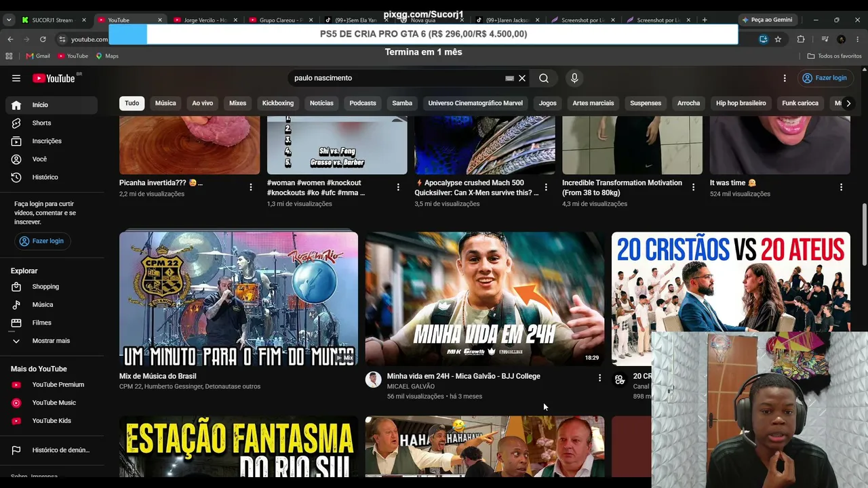Select the Ao vivo filter chip
The image size is (868, 488).
[x=202, y=103]
